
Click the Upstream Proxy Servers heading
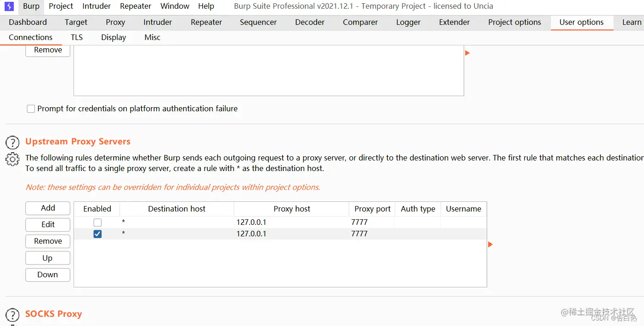click(78, 142)
